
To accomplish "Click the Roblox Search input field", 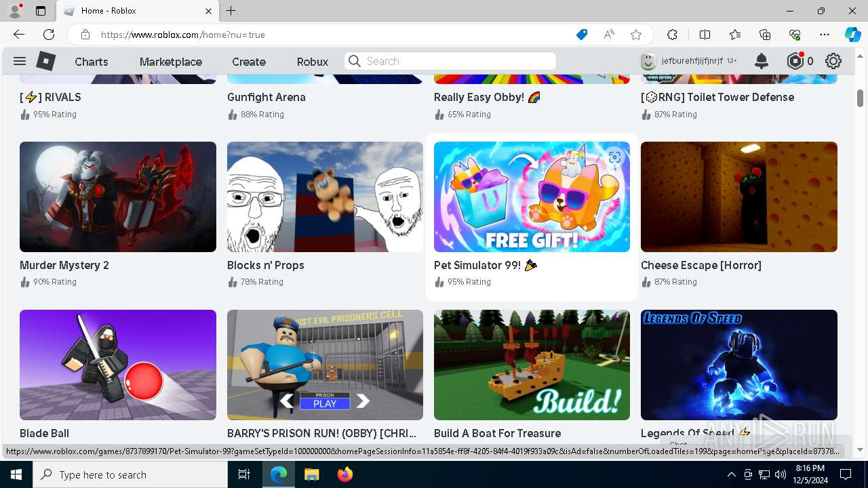I will click(450, 61).
